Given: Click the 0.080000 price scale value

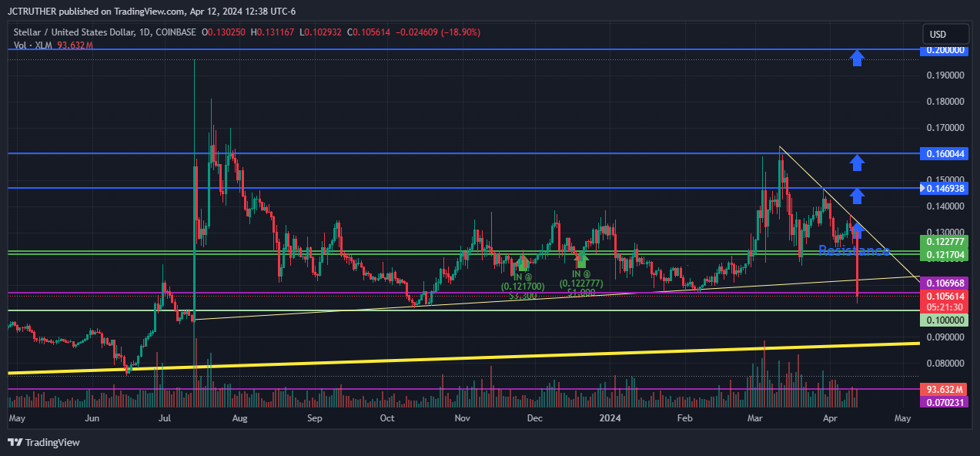Looking at the screenshot, I should coord(944,364).
